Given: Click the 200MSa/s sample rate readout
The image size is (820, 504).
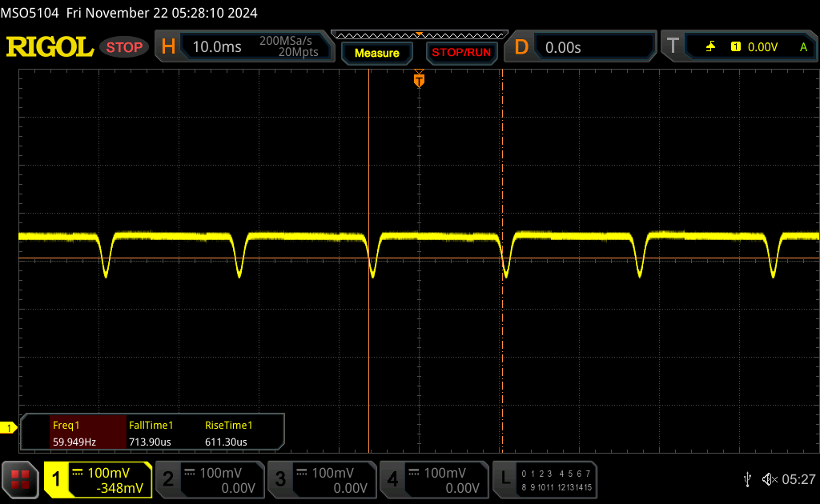Looking at the screenshot, I should pos(286,41).
